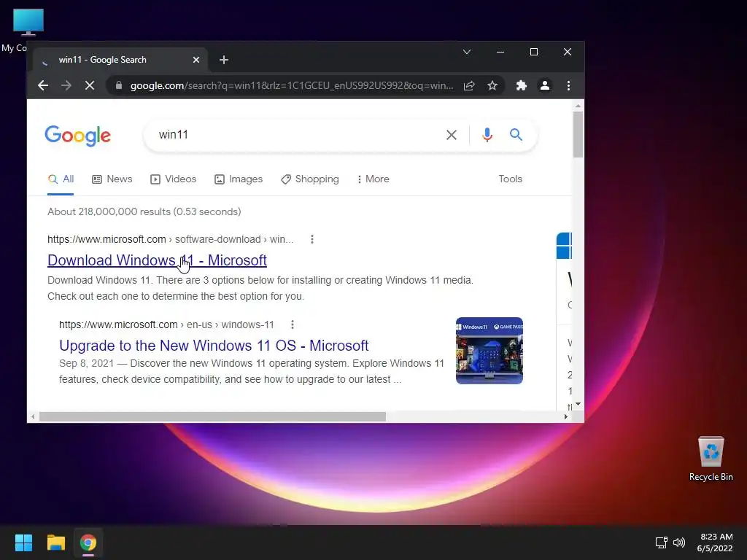
Task: Open Download Windows 11 - Microsoft link
Action: pyautogui.click(x=158, y=260)
